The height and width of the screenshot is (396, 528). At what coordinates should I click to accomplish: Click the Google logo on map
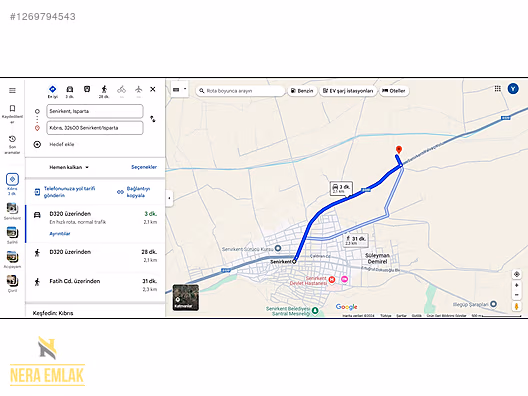[x=346, y=307]
